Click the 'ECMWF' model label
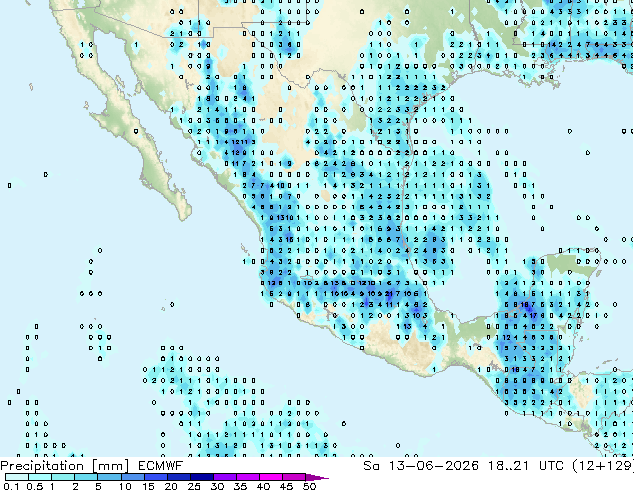The width and height of the screenshot is (634, 490). pos(160,466)
